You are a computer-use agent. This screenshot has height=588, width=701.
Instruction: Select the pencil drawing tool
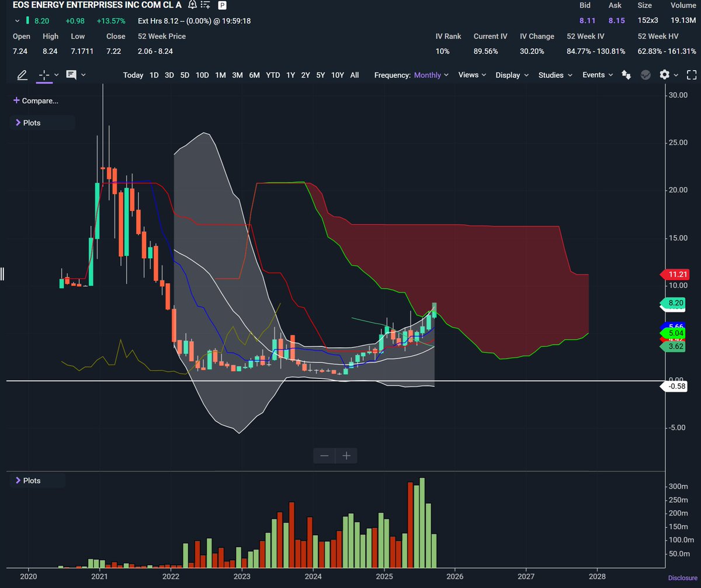point(22,75)
